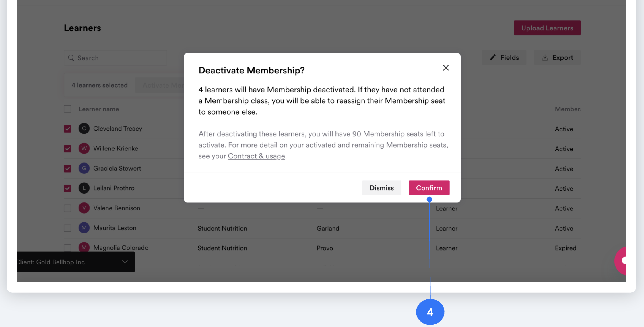The width and height of the screenshot is (644, 327).
Task: Click Maurita Leston's avatar icon
Action: pos(84,228)
